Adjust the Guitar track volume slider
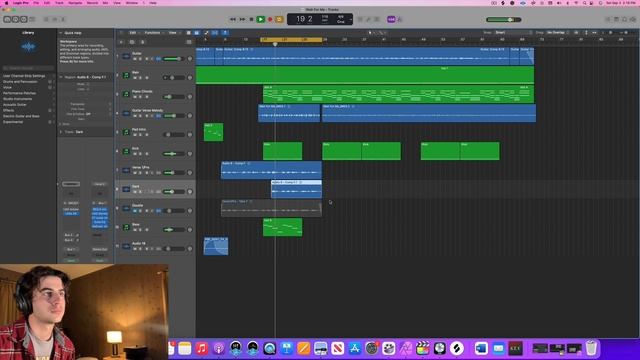 (173, 59)
